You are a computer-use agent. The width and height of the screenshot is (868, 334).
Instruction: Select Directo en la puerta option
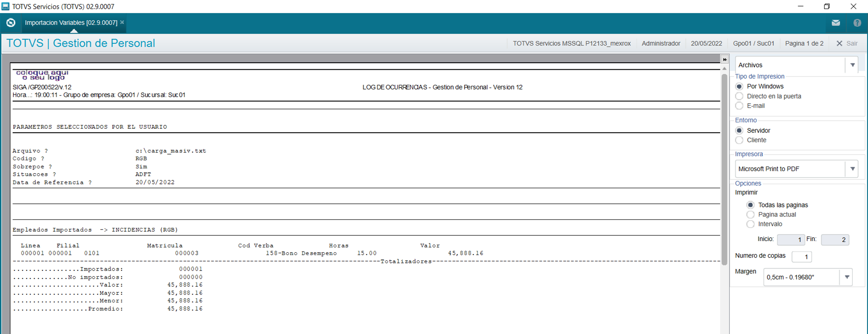click(739, 96)
